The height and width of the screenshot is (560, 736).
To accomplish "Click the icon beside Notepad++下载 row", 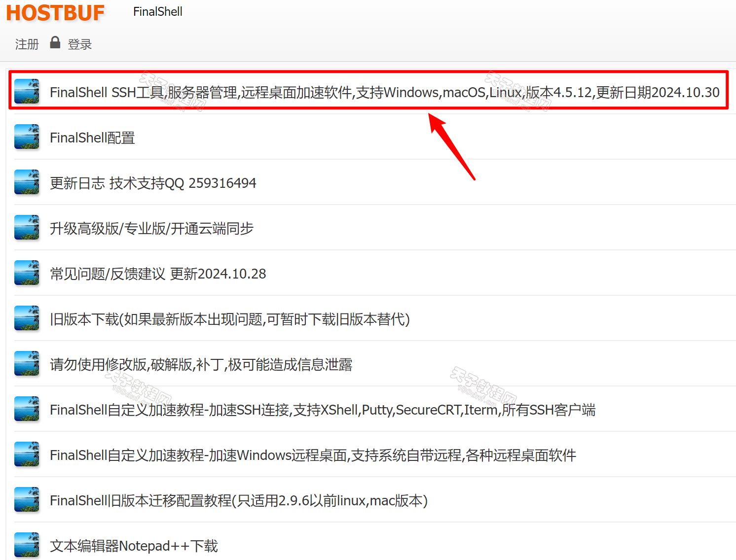I will point(27,545).
